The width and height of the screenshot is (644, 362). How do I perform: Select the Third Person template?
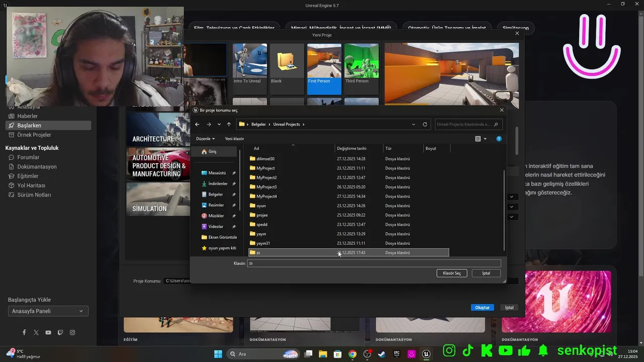(362, 69)
